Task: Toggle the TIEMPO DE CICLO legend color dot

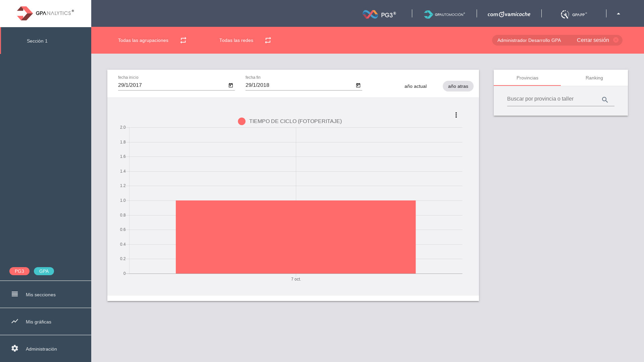Action: [241, 121]
